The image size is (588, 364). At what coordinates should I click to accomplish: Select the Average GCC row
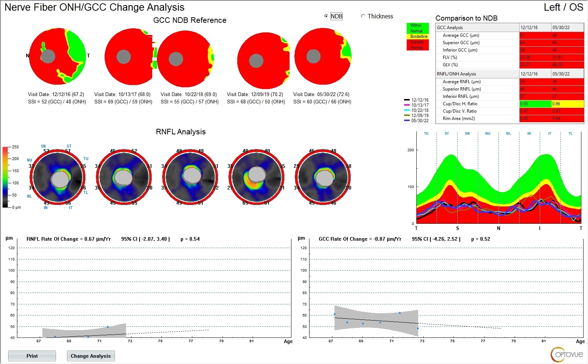tap(461, 35)
